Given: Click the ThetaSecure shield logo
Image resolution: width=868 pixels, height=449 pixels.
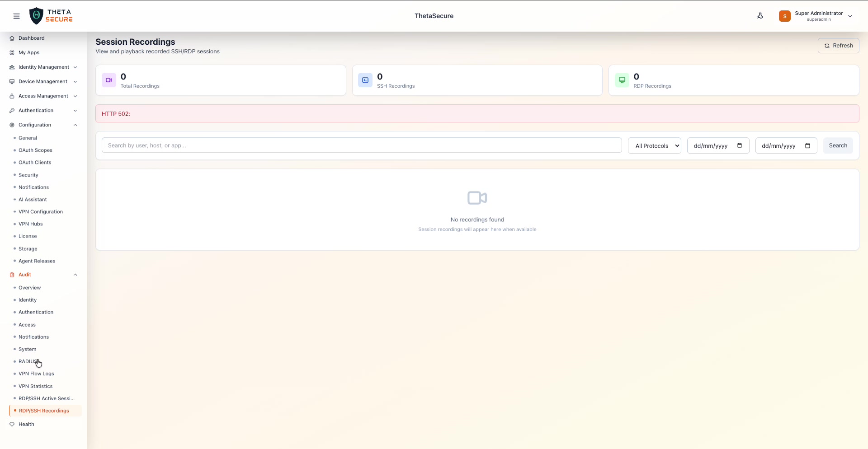Looking at the screenshot, I should tap(36, 15).
